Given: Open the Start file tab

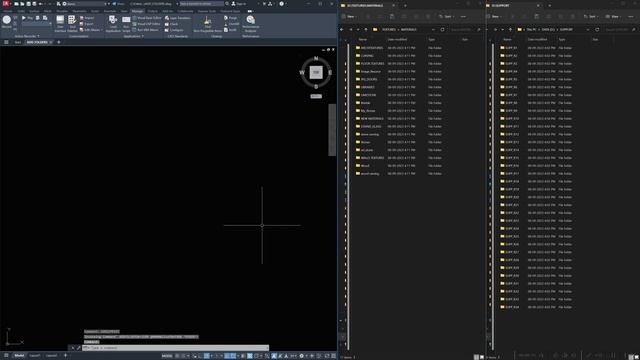Looking at the screenshot, I should 18,42.
